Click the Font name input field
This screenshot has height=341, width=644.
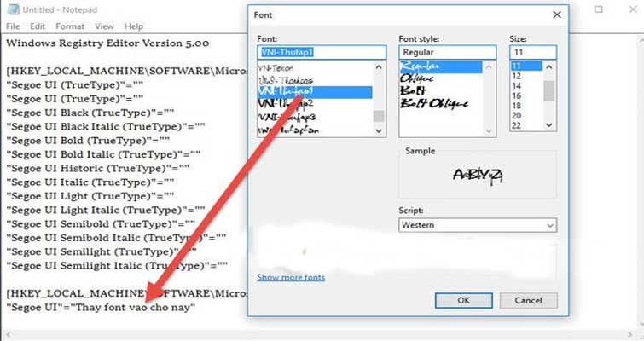[x=322, y=52]
